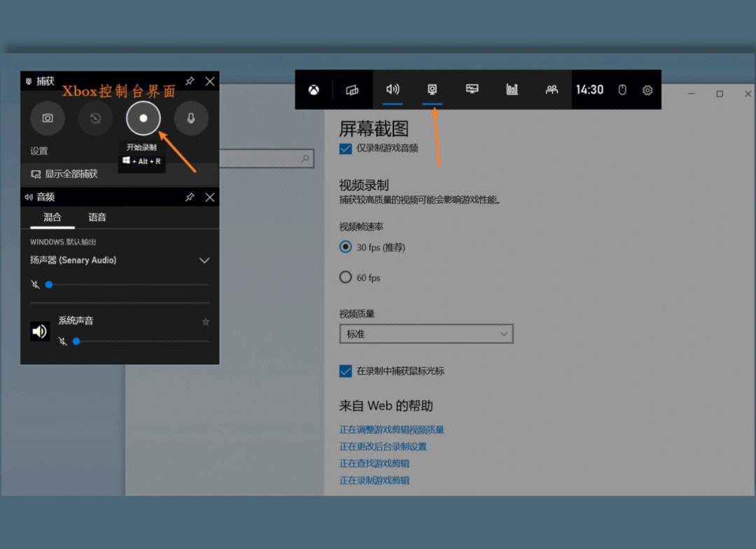
Task: Open the widget menu icon in Game Bar
Action: (352, 90)
